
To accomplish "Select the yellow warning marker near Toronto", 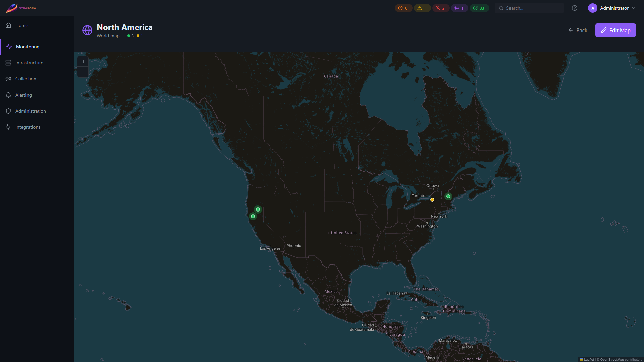I will click(432, 200).
